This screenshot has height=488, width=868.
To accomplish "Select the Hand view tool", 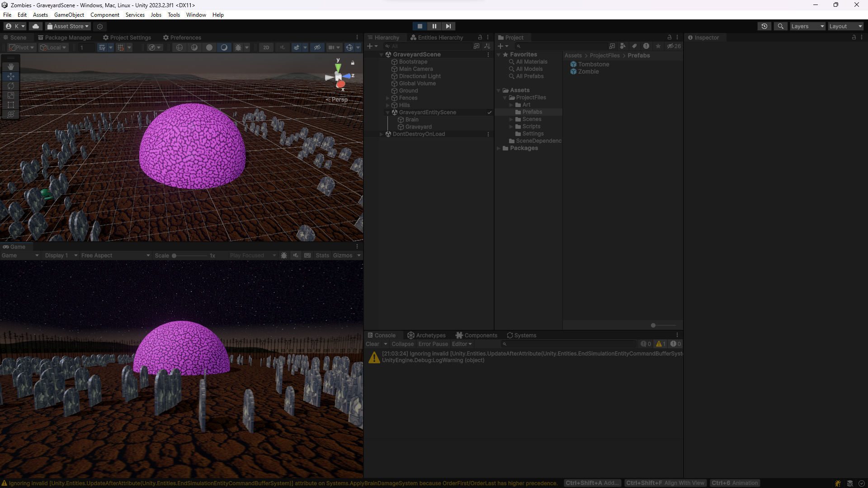I will 11,67.
